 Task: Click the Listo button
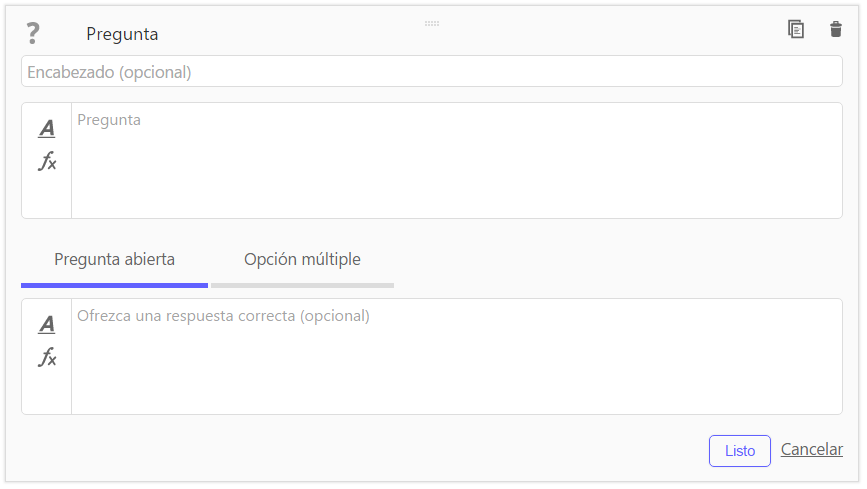pyautogui.click(x=740, y=451)
